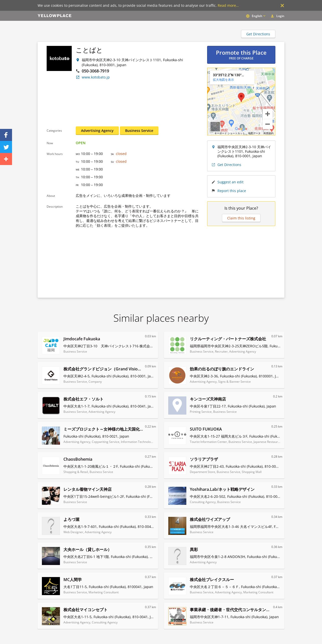
Task: Share on Twitter via sidebar icon
Action: click(6, 147)
